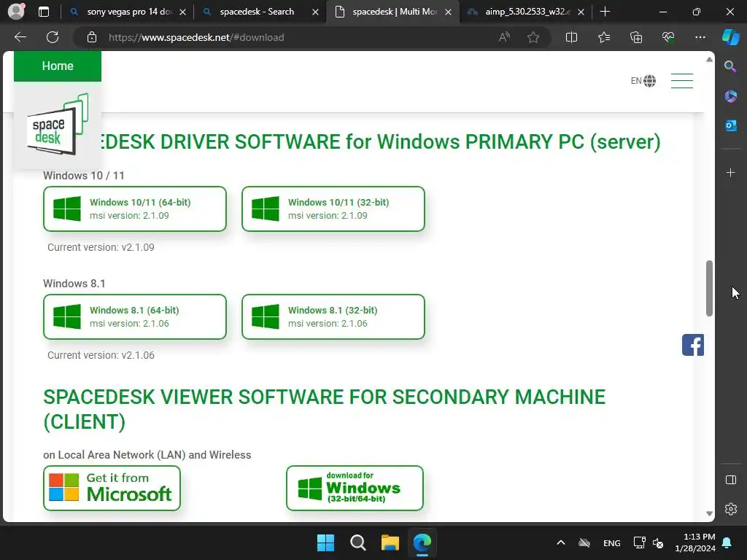Download Windows 10/11 (32-bit) driver
Viewport: 747px width, 560px height.
(333, 209)
